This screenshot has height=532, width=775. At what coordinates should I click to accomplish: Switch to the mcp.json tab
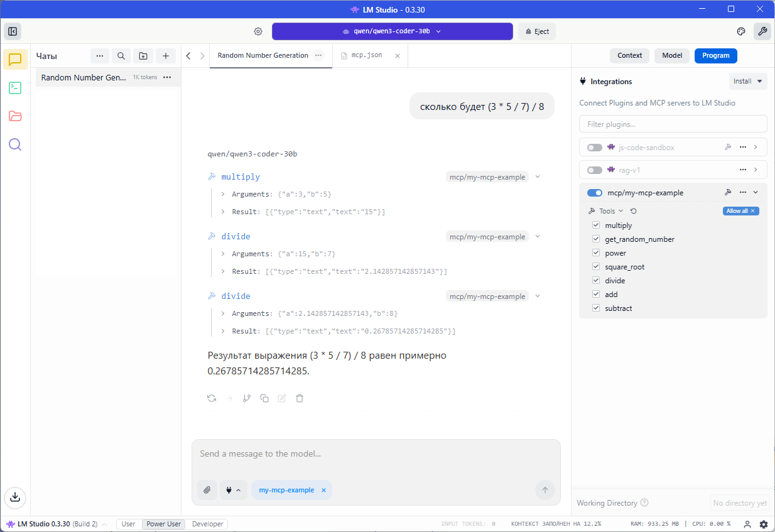[365, 55]
